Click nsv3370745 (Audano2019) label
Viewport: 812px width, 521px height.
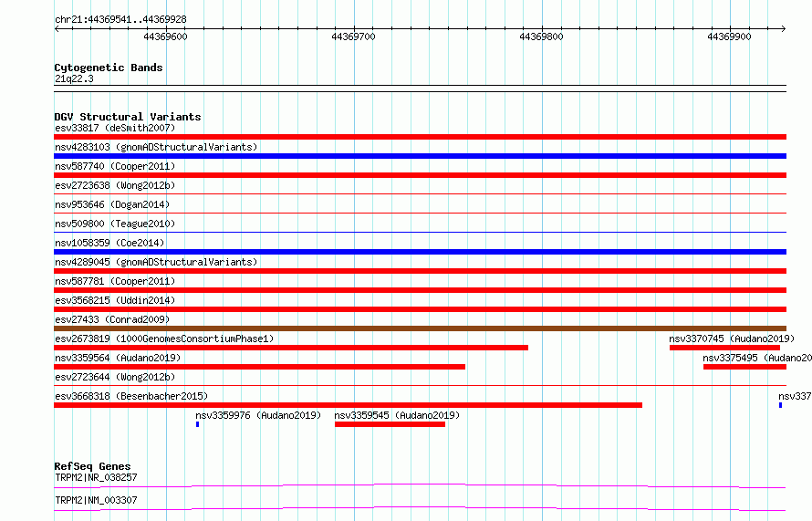click(732, 339)
